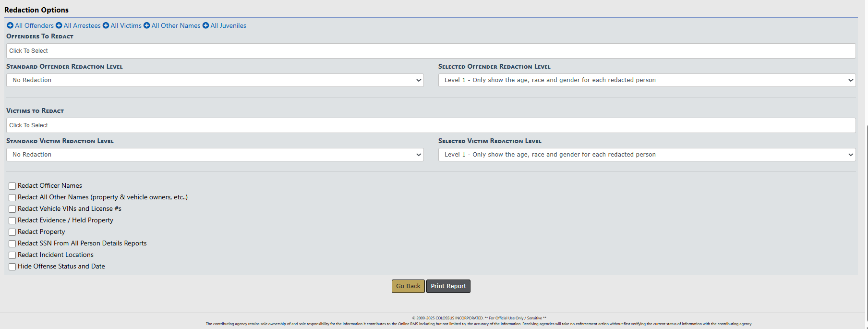Image resolution: width=868 pixels, height=329 pixels.
Task: Enable Redact Officer Names checkbox
Action: tap(12, 186)
